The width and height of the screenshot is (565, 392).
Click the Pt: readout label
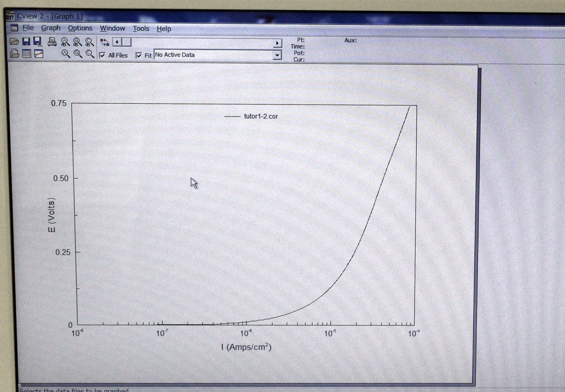[301, 40]
